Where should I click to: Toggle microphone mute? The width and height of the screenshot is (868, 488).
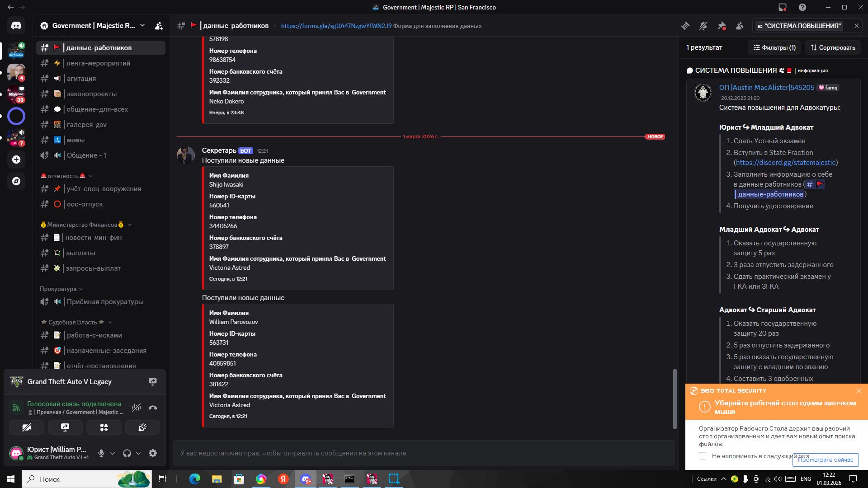point(101,453)
